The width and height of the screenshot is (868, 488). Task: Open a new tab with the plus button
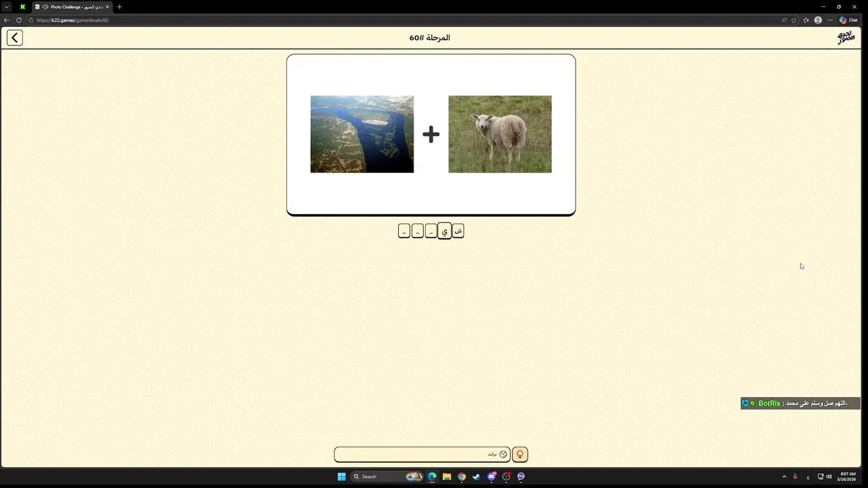coord(119,7)
